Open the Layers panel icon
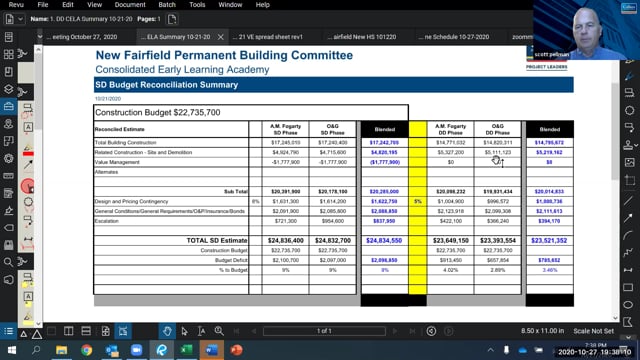The height and width of the screenshot is (360, 640). pyautogui.click(x=9, y=89)
